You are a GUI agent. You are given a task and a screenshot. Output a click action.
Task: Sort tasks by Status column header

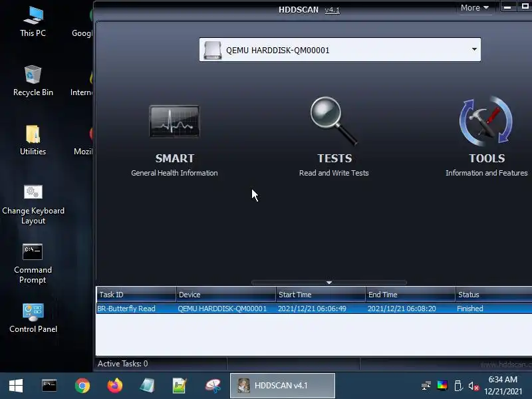(x=493, y=295)
